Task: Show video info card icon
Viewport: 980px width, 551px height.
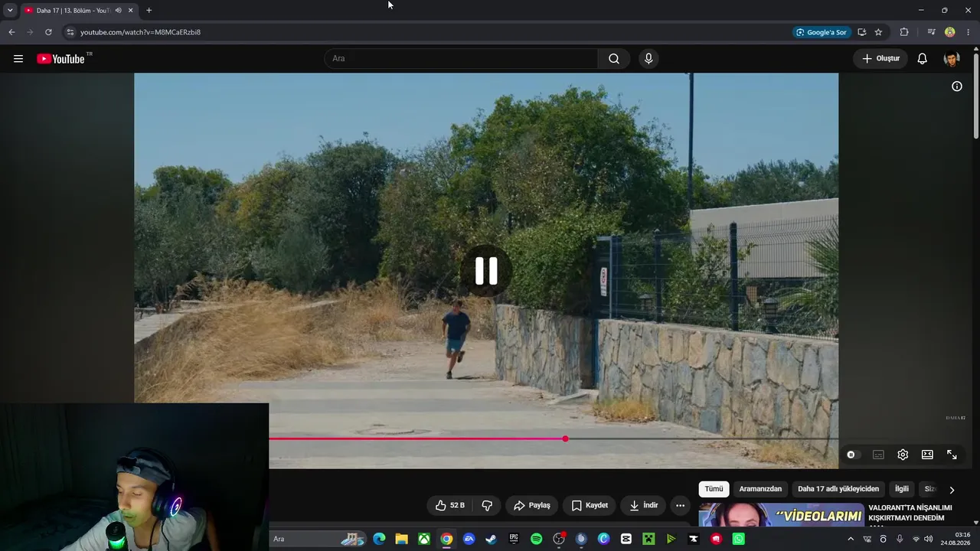Action: tap(957, 86)
